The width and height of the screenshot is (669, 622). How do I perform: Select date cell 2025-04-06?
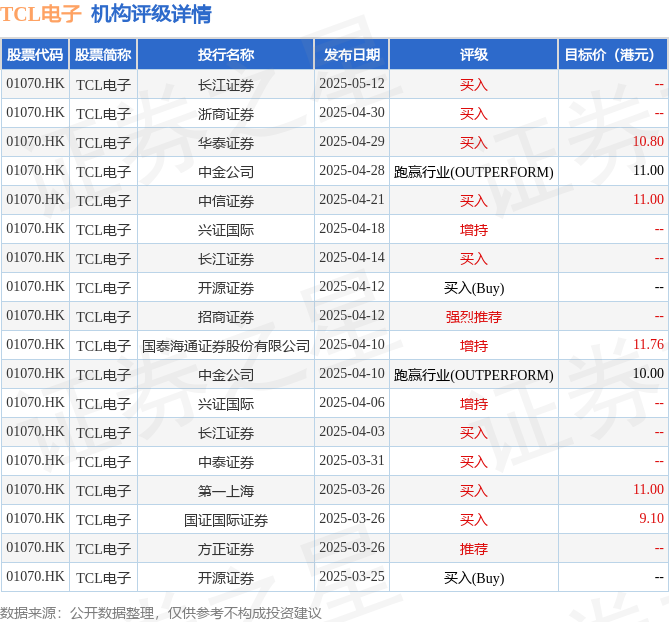pos(352,403)
